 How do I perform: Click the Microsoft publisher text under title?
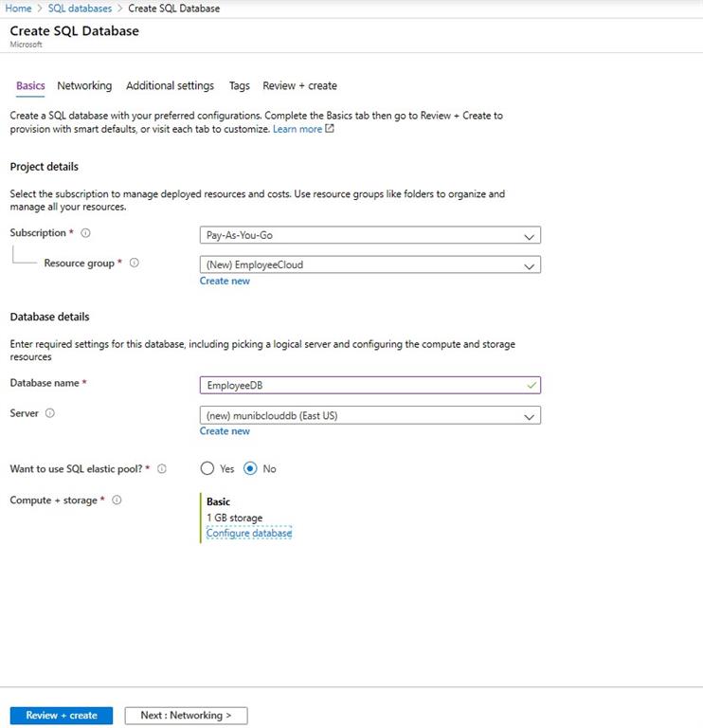pos(26,45)
